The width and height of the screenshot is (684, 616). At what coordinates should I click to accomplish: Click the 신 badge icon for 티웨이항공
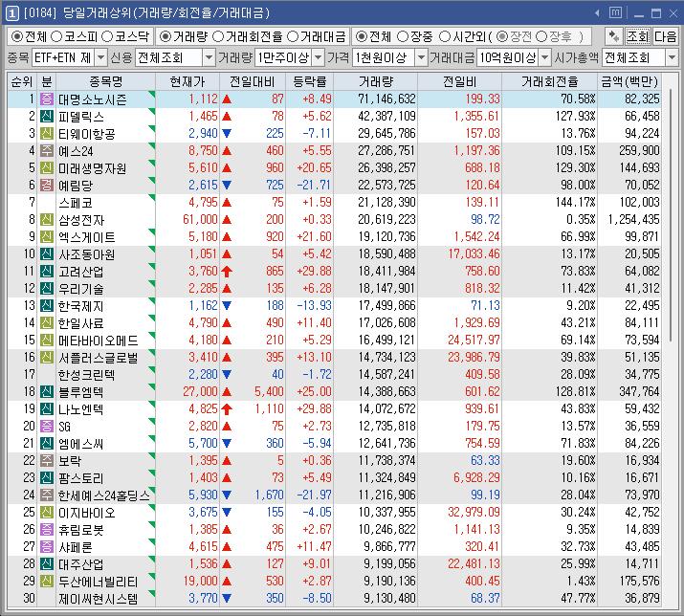point(47,134)
